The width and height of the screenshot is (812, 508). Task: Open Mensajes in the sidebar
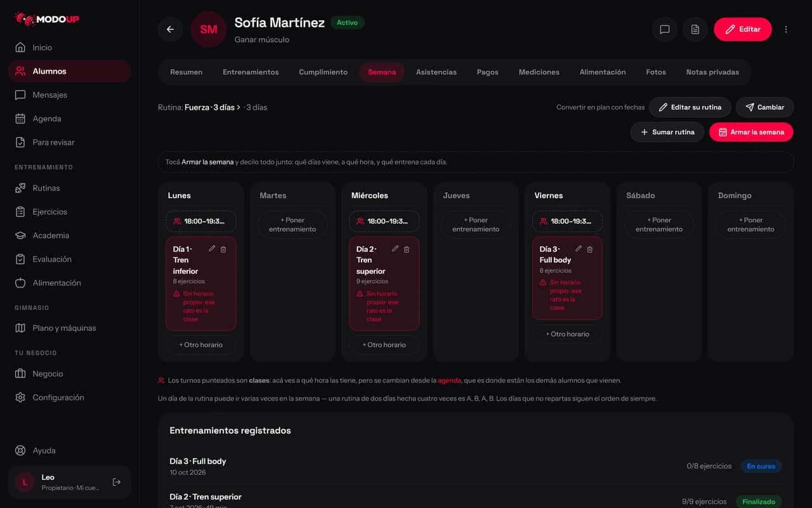(70, 95)
